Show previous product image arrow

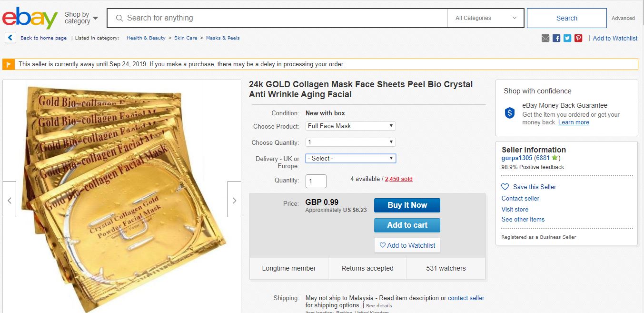[x=10, y=201]
